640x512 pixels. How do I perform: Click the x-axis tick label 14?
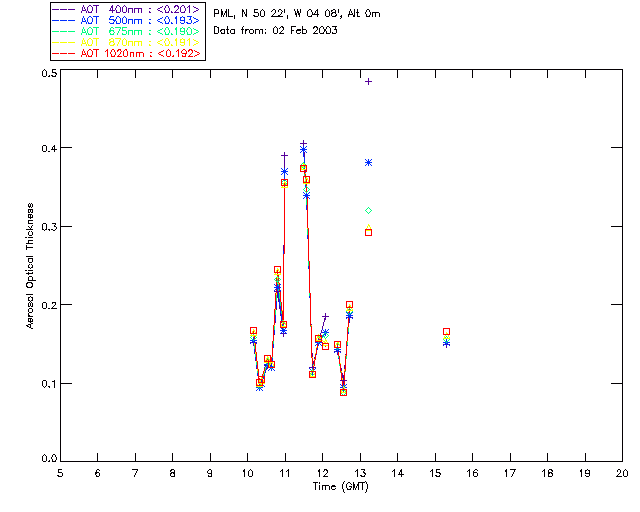coord(398,473)
